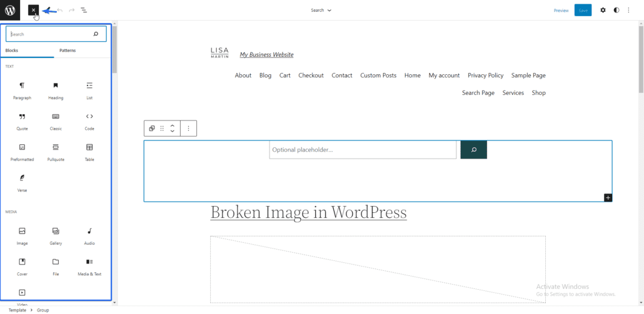
Task: Click Template in the breadcrumb
Action: click(18, 310)
